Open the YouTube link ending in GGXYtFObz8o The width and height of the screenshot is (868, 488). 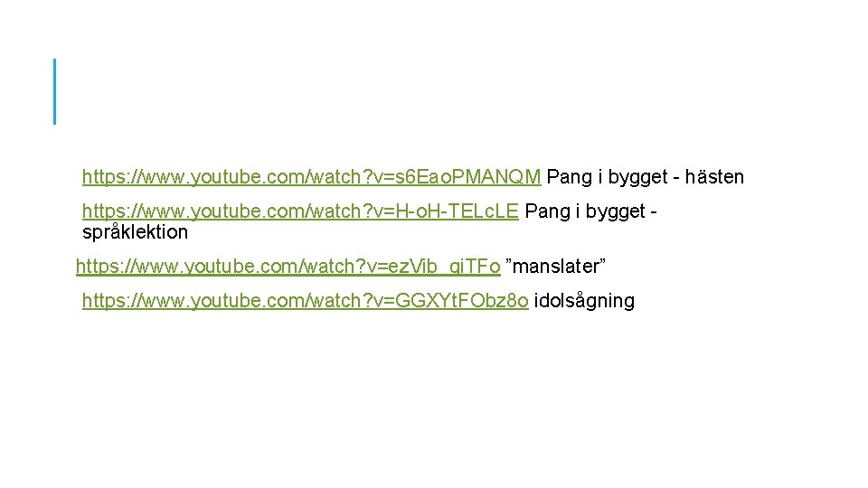click(x=305, y=300)
